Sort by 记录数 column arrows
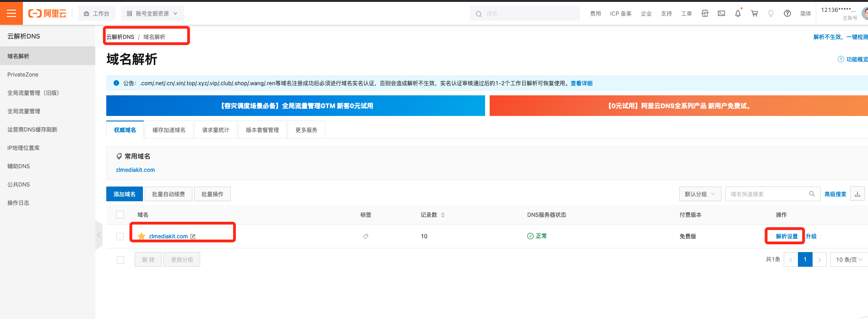868x319 pixels. [x=443, y=215]
